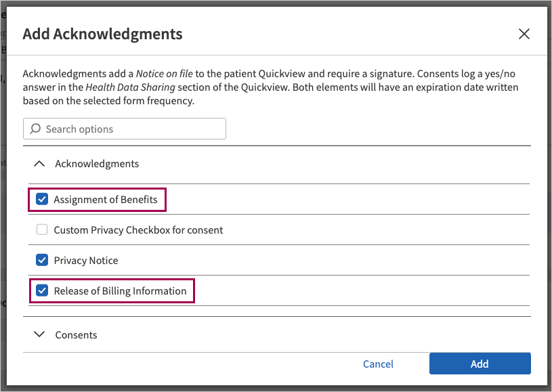The width and height of the screenshot is (552, 392).
Task: Deselect the Release of Billing Information checkbox
Action: [42, 291]
